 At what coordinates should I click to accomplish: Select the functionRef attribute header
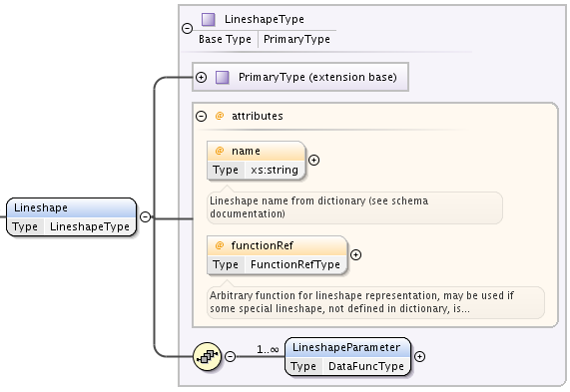pyautogui.click(x=277, y=245)
